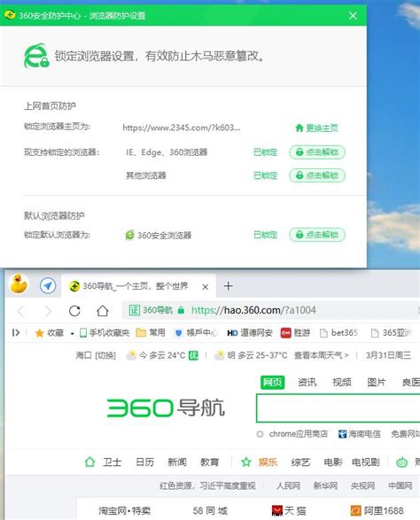Screen dimensions: 420x520
Task: Open 央视网 link
Action: pyautogui.click(x=363, y=485)
